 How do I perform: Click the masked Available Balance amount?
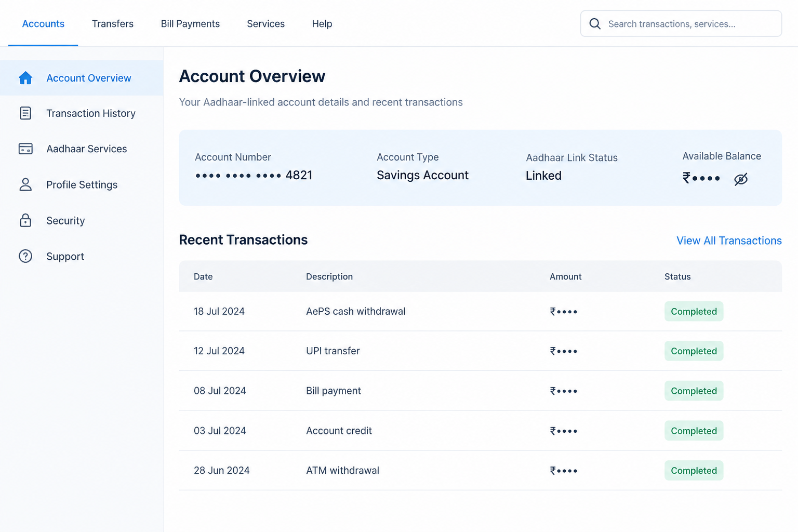point(701,178)
